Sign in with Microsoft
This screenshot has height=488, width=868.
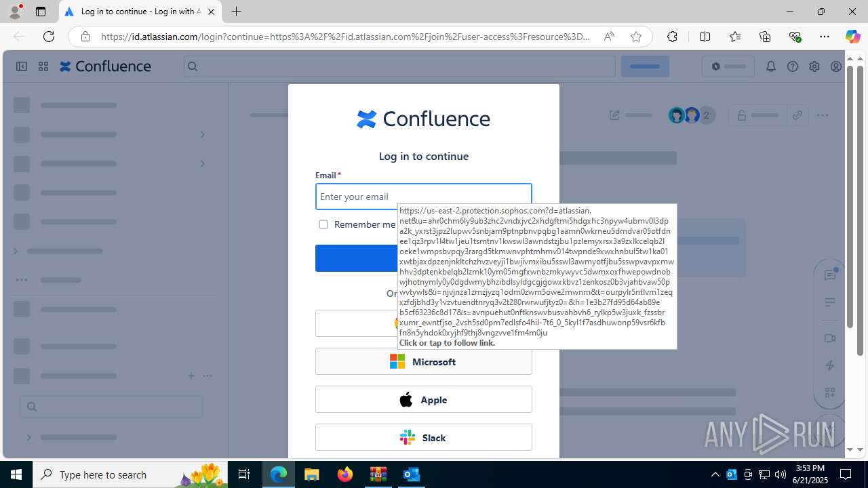click(424, 362)
